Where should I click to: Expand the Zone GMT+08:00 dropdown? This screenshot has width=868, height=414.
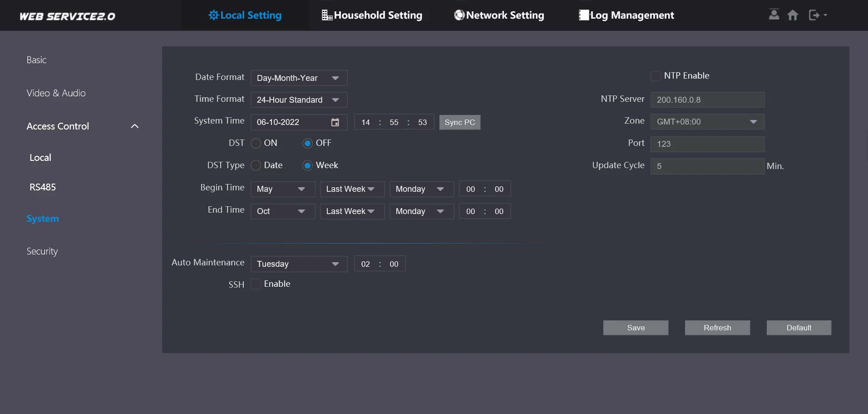coord(707,122)
